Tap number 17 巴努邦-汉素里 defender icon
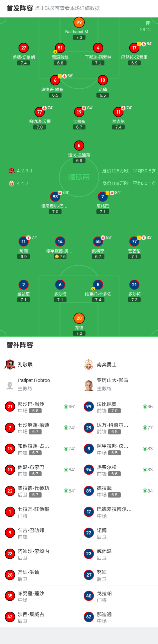Viewport: 158px width, 644px height. click(x=134, y=48)
